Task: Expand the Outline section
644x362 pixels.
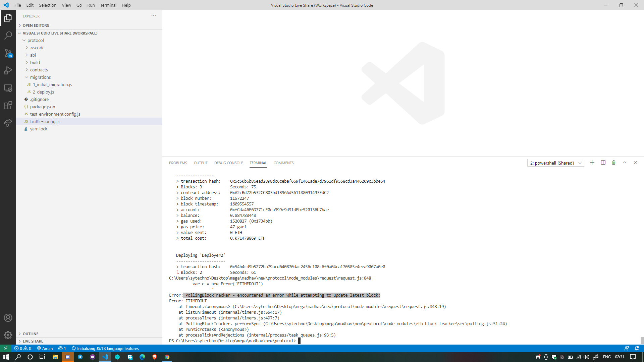Action: tap(89, 334)
